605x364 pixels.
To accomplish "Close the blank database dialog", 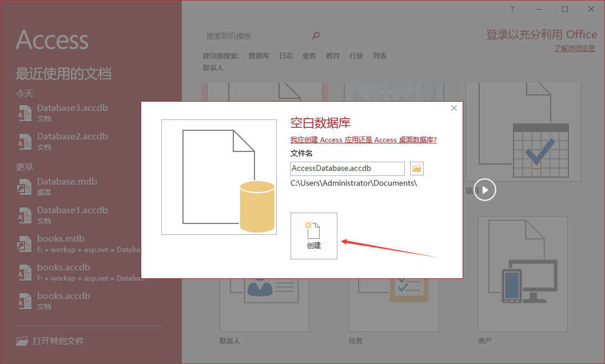I will [454, 108].
